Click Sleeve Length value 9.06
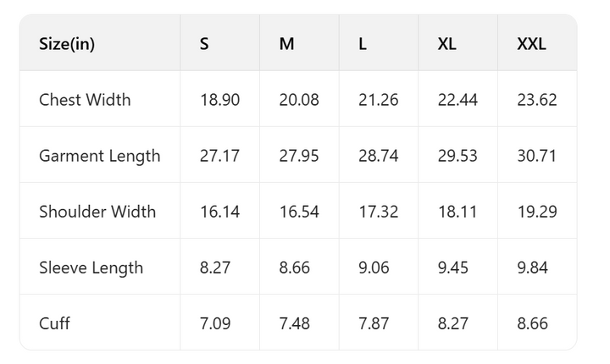The image size is (610, 364). [374, 267]
